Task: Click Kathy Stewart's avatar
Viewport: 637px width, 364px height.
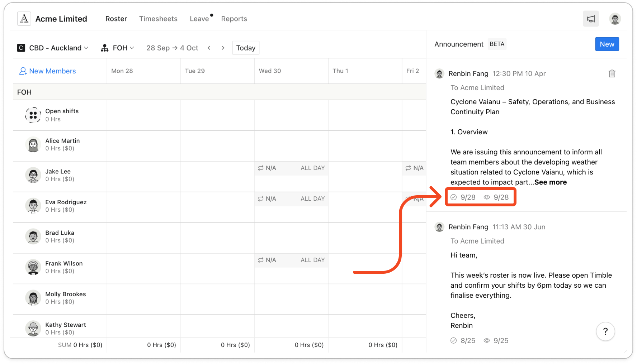Action: pyautogui.click(x=33, y=329)
